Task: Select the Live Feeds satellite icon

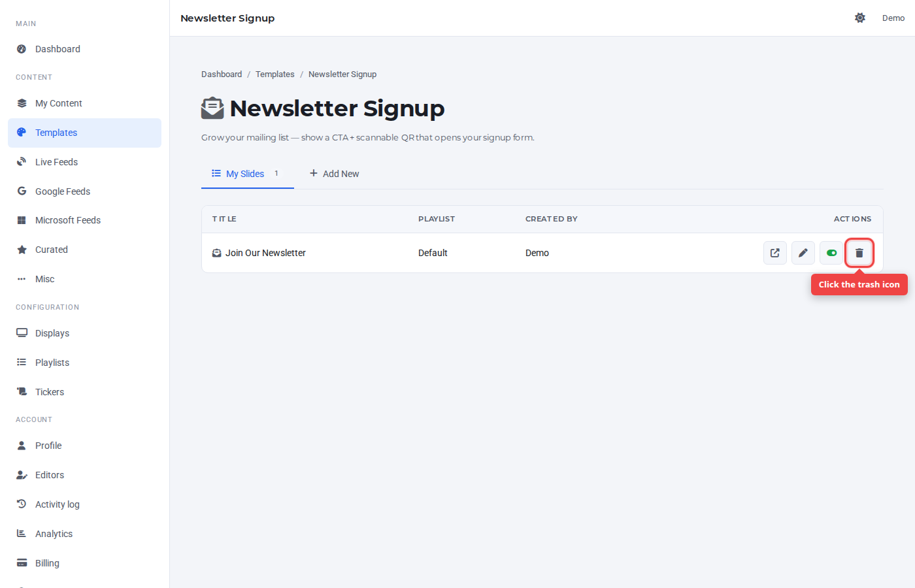Action: pyautogui.click(x=22, y=162)
